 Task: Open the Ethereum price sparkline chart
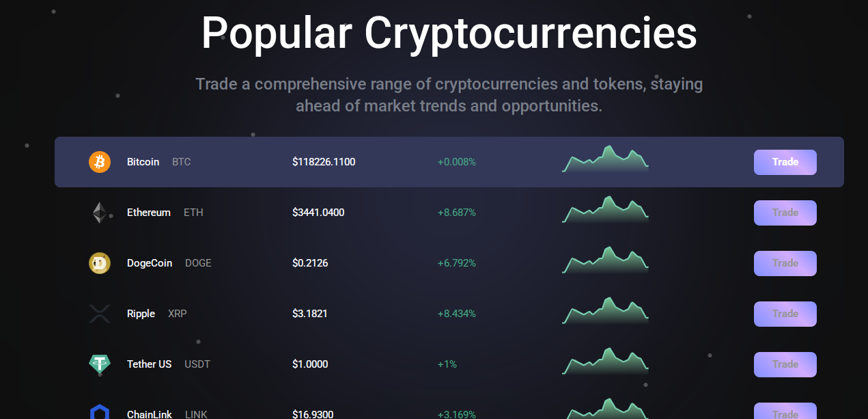pos(605,210)
